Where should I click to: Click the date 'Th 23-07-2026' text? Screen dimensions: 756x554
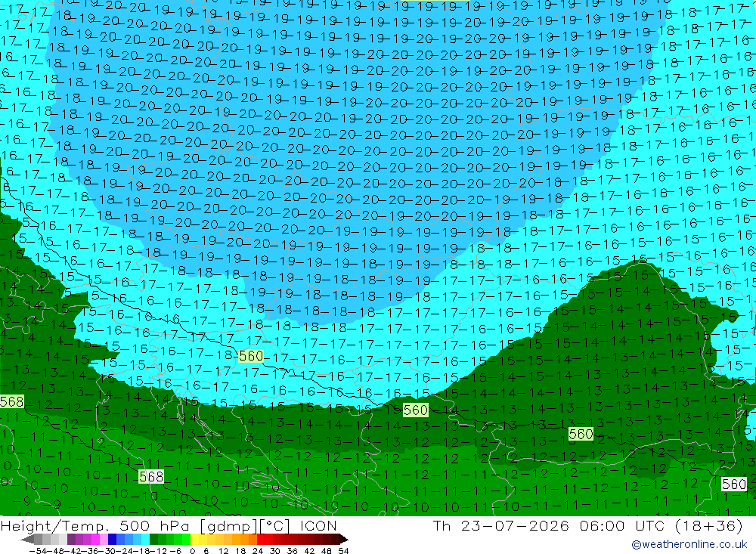click(501, 525)
